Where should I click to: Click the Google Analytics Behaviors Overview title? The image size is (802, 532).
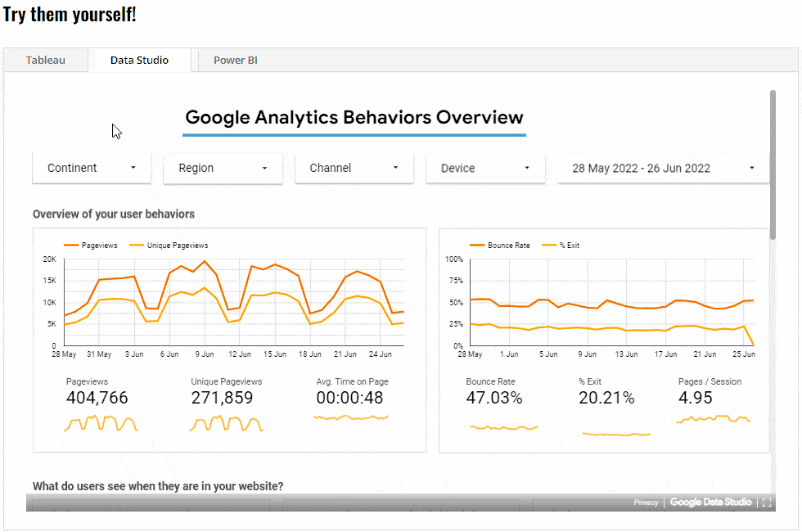[354, 117]
